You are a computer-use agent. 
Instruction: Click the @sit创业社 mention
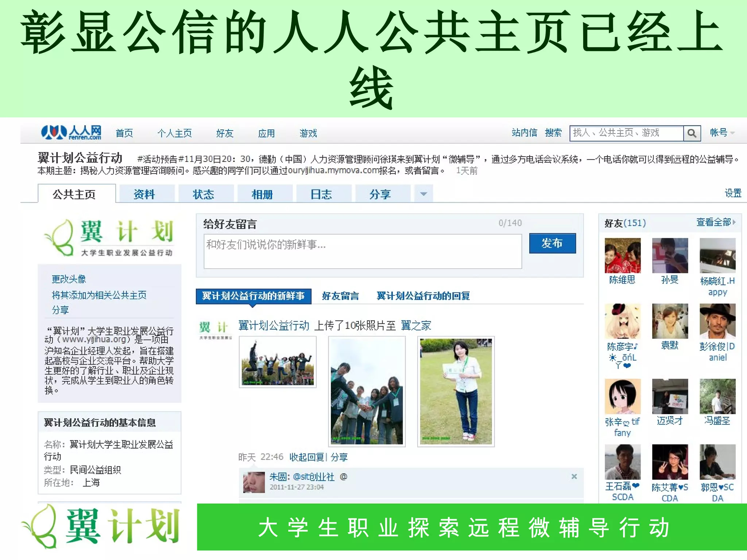(314, 477)
